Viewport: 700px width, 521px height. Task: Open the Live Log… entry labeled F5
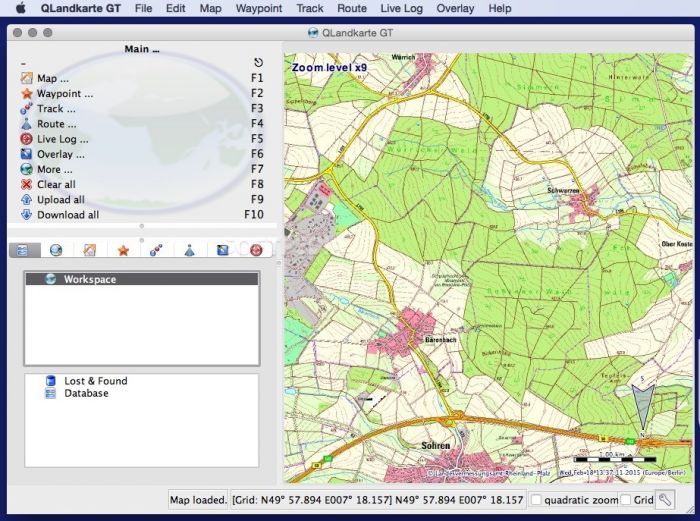click(142, 139)
